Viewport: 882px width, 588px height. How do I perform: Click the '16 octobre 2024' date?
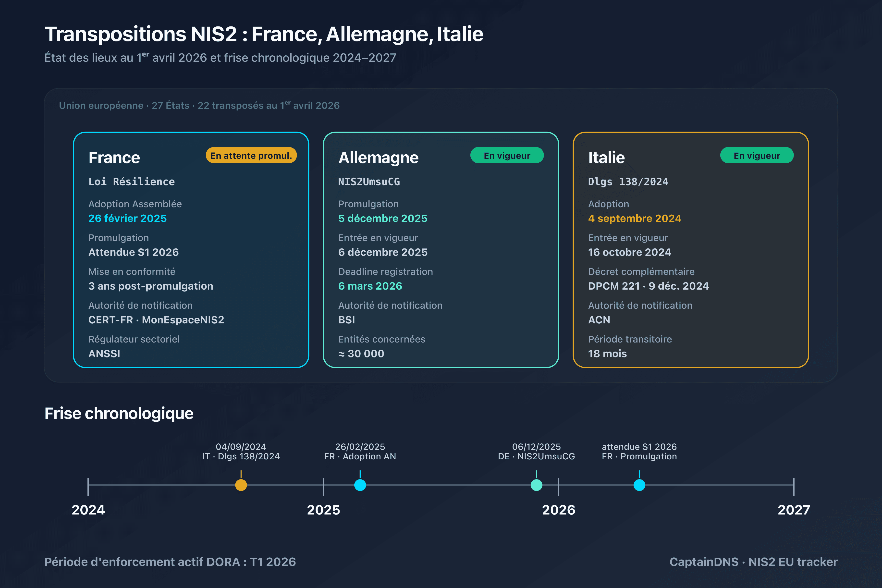(x=630, y=252)
